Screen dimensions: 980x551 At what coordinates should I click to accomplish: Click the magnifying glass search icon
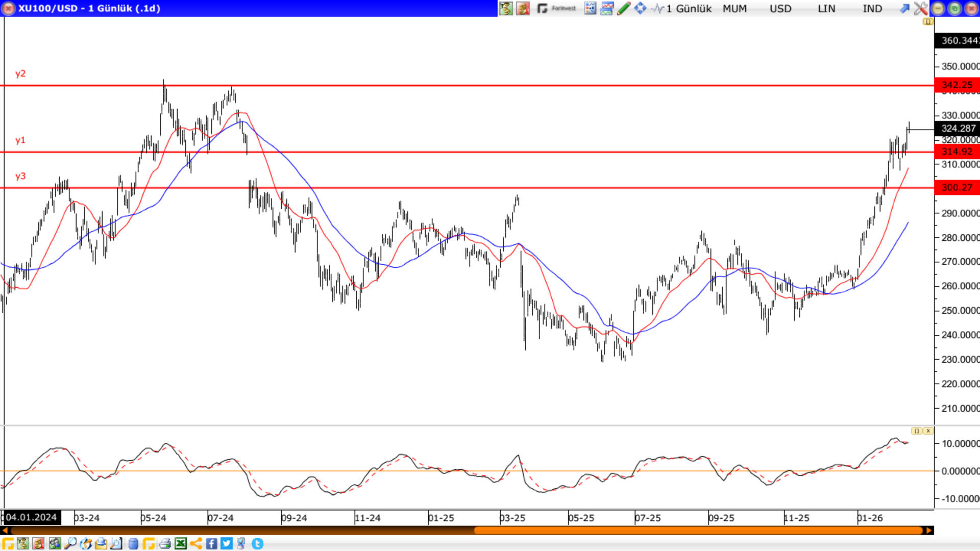tap(70, 543)
